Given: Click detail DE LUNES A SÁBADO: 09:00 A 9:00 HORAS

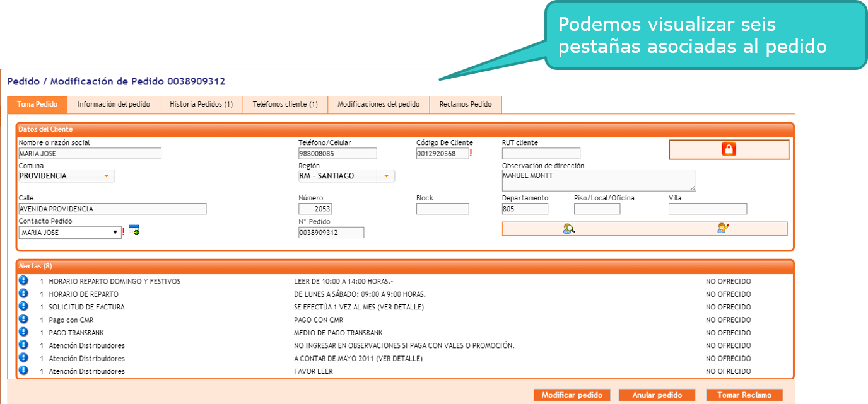Looking at the screenshot, I should click(x=360, y=294).
